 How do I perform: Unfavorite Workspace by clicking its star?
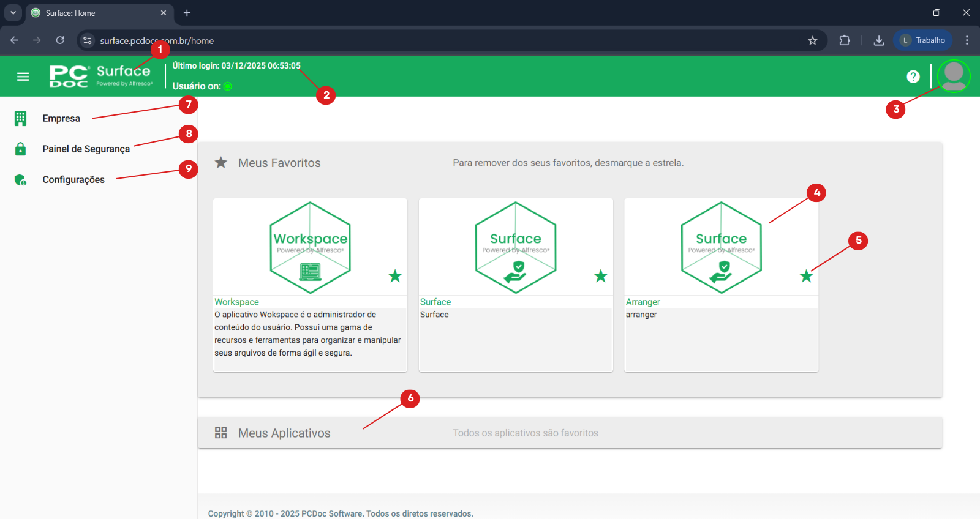tap(395, 276)
